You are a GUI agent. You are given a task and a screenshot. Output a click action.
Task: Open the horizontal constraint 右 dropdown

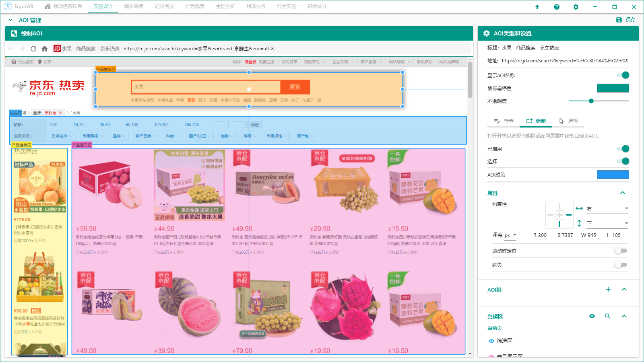(607, 208)
